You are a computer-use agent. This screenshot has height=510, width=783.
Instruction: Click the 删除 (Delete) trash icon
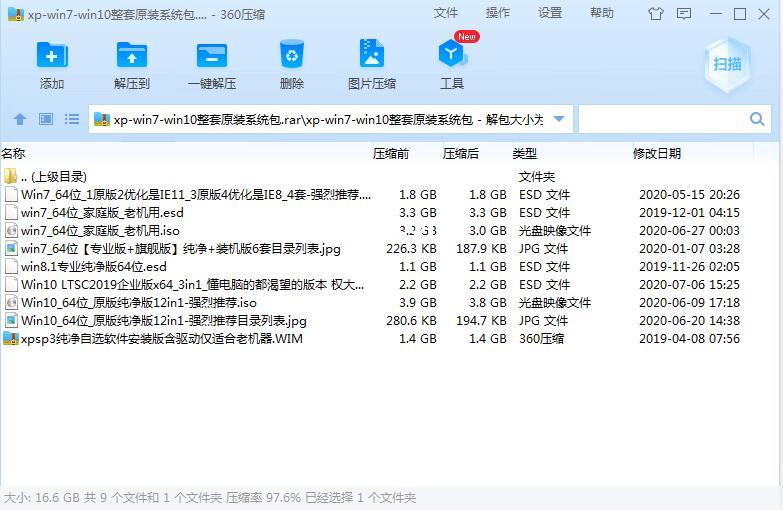coord(292,54)
